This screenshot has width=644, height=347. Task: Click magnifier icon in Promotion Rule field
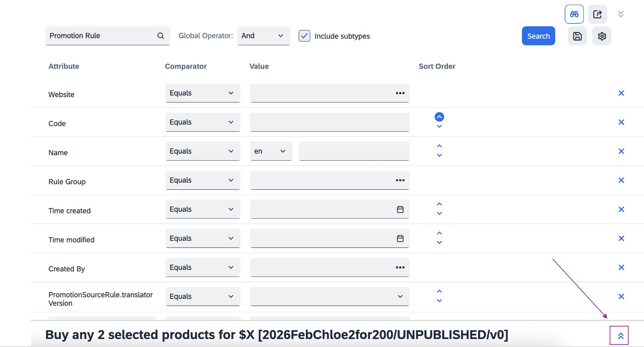click(x=160, y=36)
